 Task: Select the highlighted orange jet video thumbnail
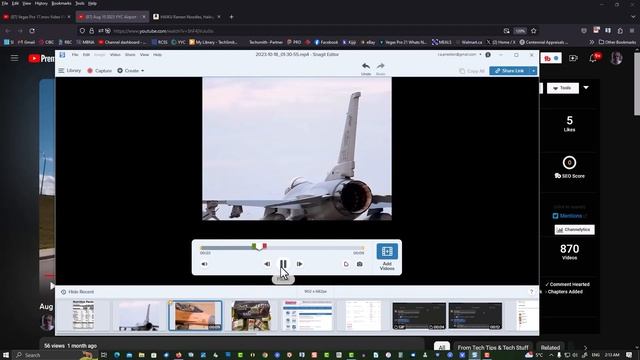(x=195, y=315)
